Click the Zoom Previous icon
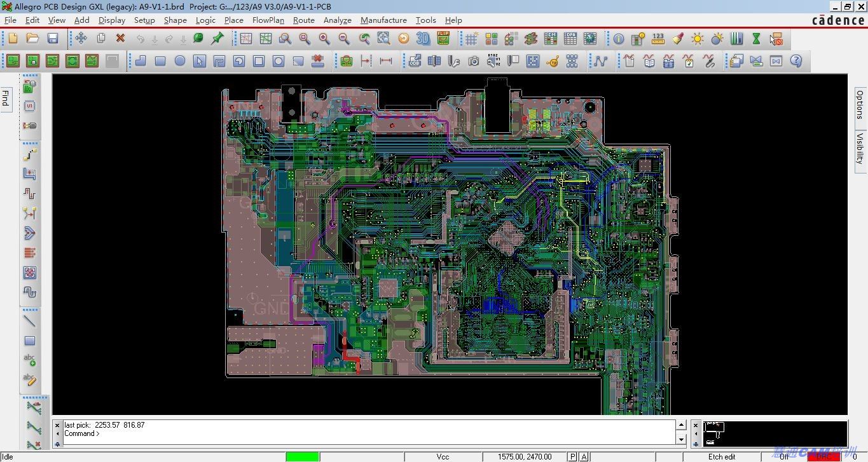 click(364, 39)
